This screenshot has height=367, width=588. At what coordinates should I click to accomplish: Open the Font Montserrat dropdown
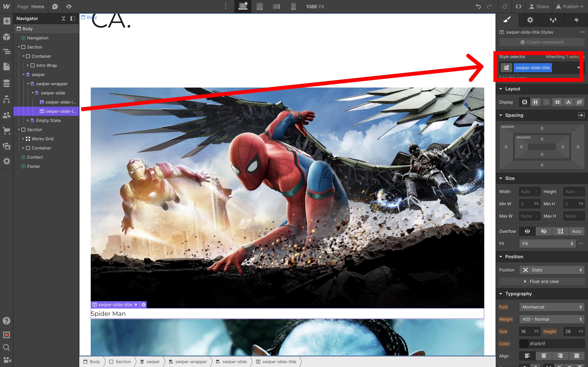point(552,307)
